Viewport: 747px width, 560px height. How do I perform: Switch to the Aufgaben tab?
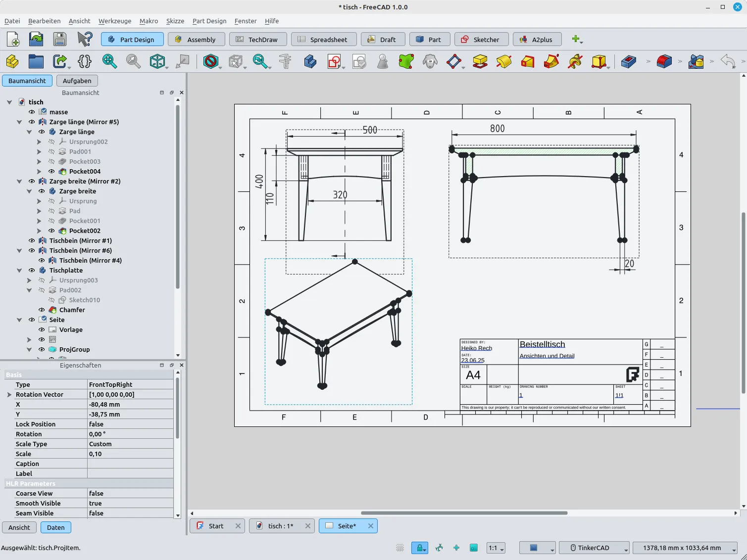point(77,81)
